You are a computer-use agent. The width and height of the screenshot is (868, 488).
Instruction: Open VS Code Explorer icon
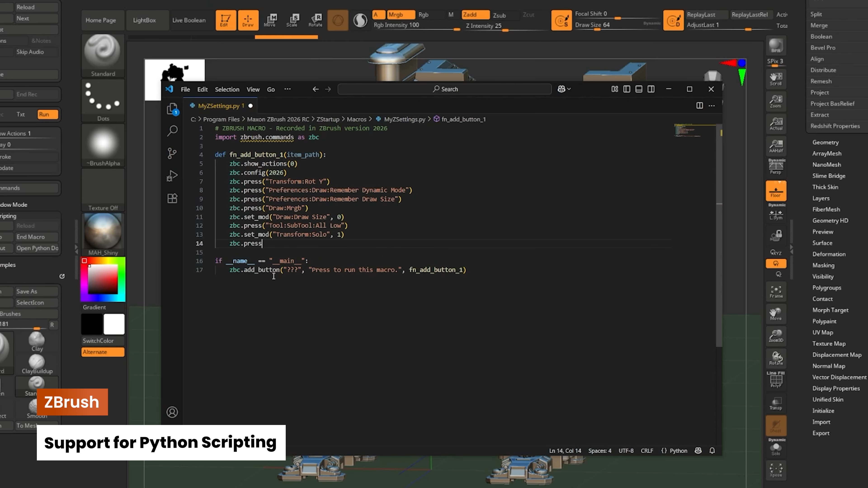[172, 108]
